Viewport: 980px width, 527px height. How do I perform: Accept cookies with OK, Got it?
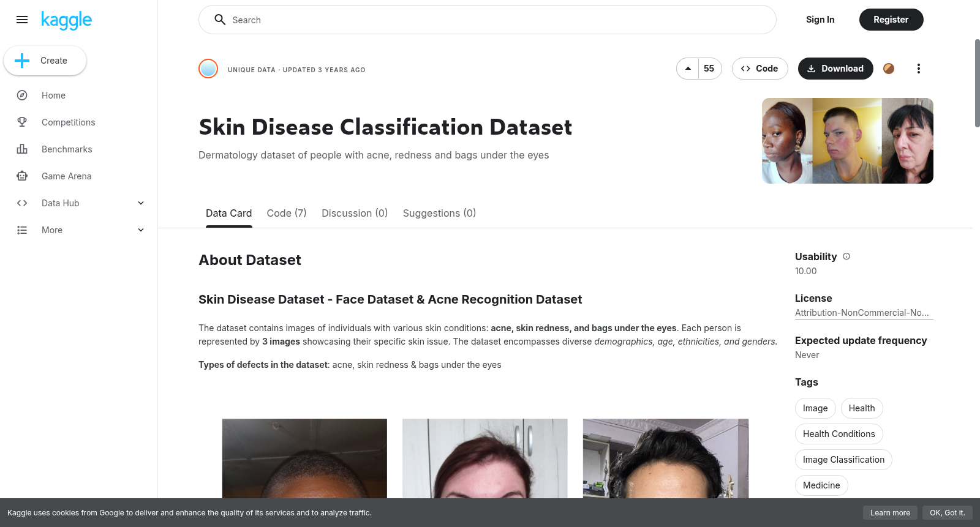[x=947, y=513]
